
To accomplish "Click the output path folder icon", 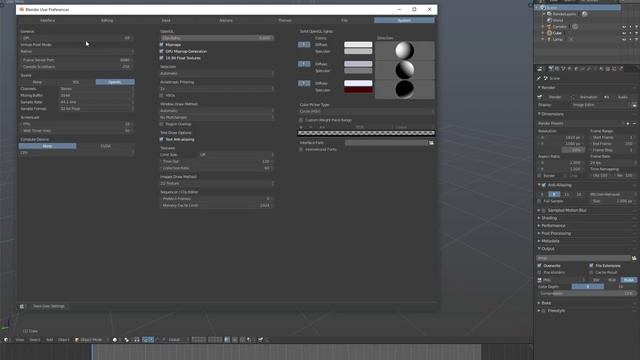I will tap(634, 258).
